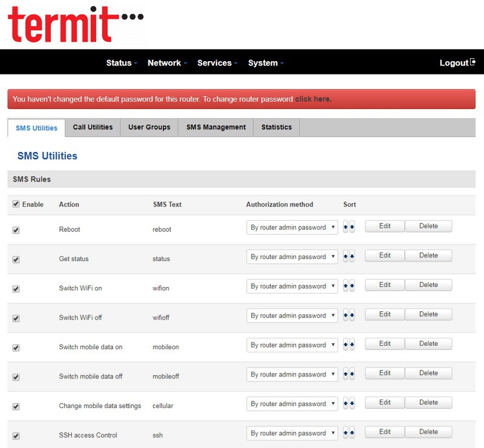Delete the SSH access Control rule
Screen dimensions: 484x448
[428, 432]
